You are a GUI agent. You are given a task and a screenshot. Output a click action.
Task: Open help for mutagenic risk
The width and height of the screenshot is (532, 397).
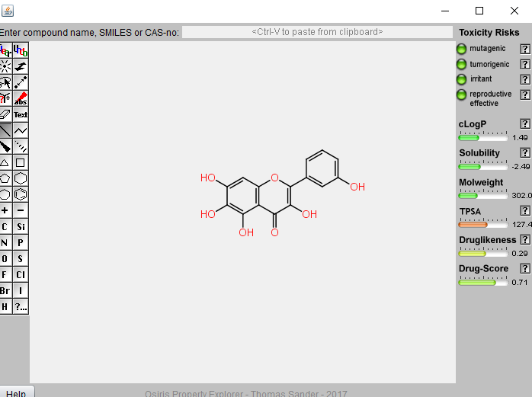tap(525, 49)
